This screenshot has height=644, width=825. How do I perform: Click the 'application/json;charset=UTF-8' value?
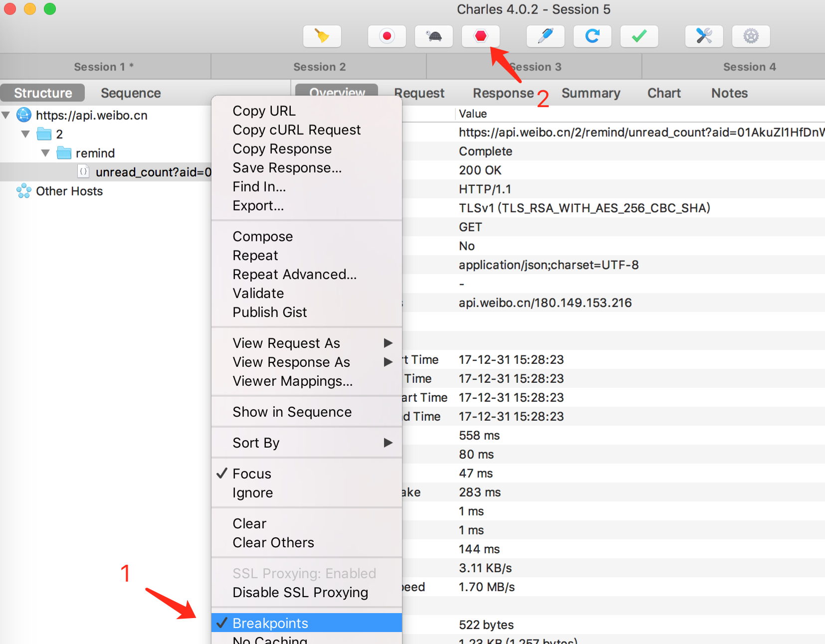tap(549, 265)
